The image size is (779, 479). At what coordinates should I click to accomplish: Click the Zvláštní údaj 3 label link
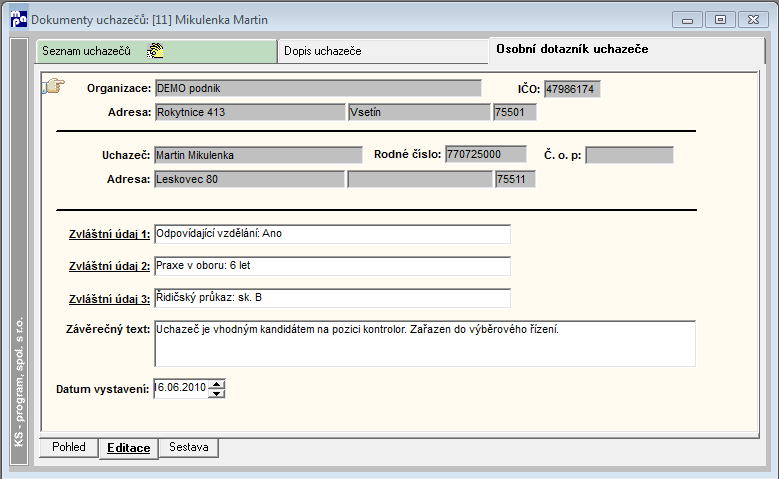[109, 299]
